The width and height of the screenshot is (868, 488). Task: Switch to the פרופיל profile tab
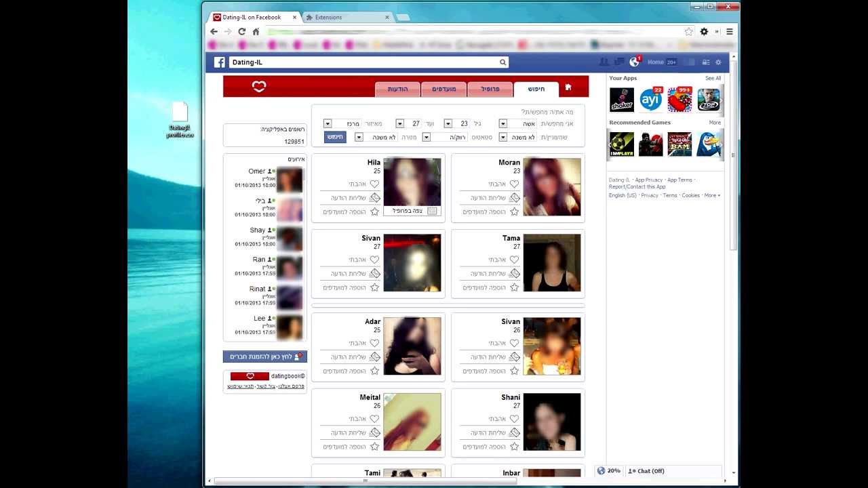click(x=490, y=89)
